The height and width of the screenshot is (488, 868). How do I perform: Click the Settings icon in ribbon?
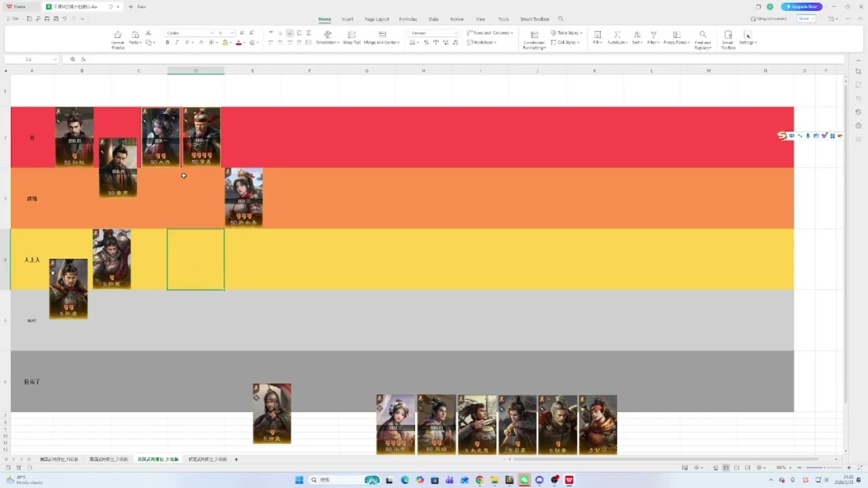click(747, 35)
